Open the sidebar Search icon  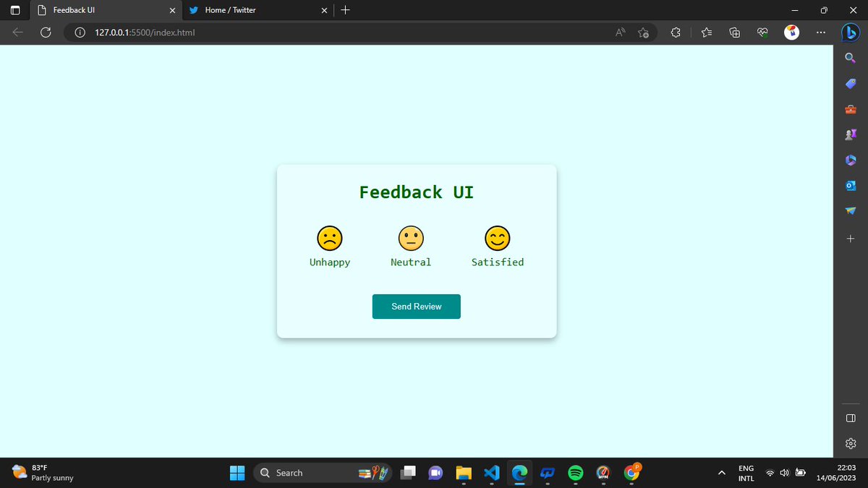[x=851, y=58]
